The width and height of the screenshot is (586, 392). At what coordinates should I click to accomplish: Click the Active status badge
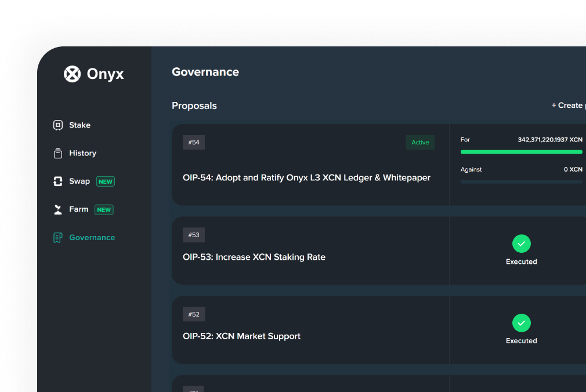(x=420, y=143)
